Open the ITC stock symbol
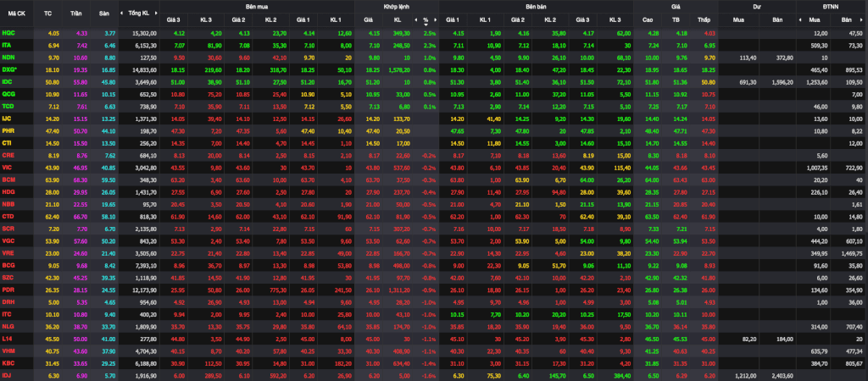The width and height of the screenshot is (868, 381). 7,314
